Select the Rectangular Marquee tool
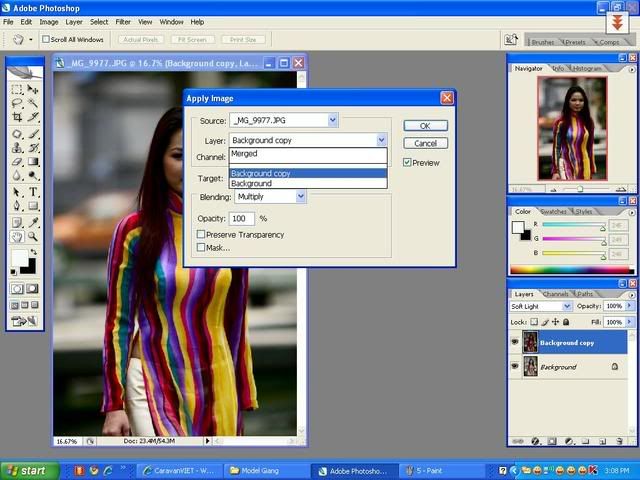Viewport: 640px width, 480px height. click(17, 89)
